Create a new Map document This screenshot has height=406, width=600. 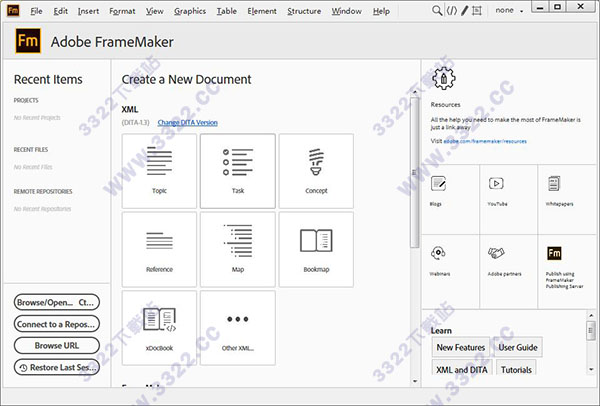[238, 249]
